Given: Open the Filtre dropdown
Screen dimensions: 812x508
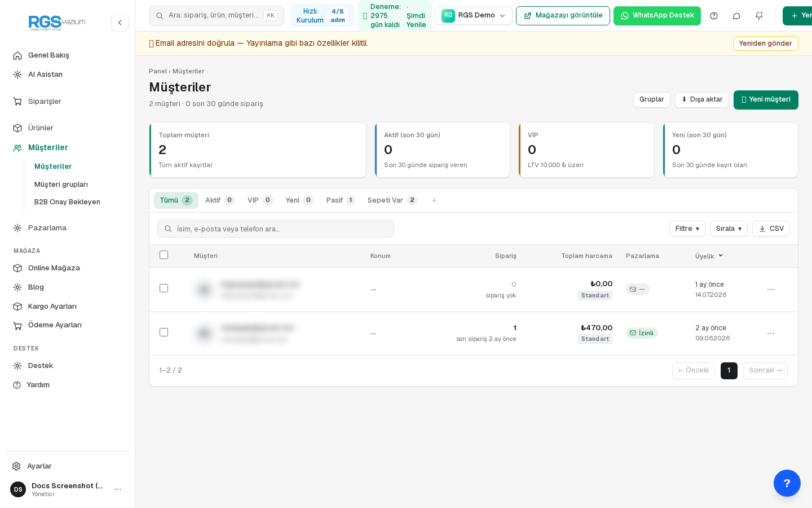Looking at the screenshot, I should click(x=687, y=229).
